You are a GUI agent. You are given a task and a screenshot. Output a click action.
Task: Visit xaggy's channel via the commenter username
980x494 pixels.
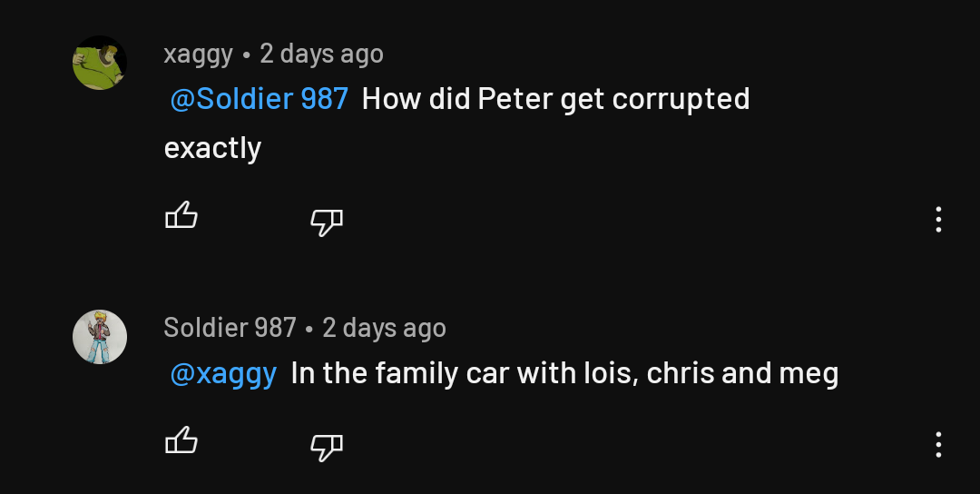[x=198, y=54]
